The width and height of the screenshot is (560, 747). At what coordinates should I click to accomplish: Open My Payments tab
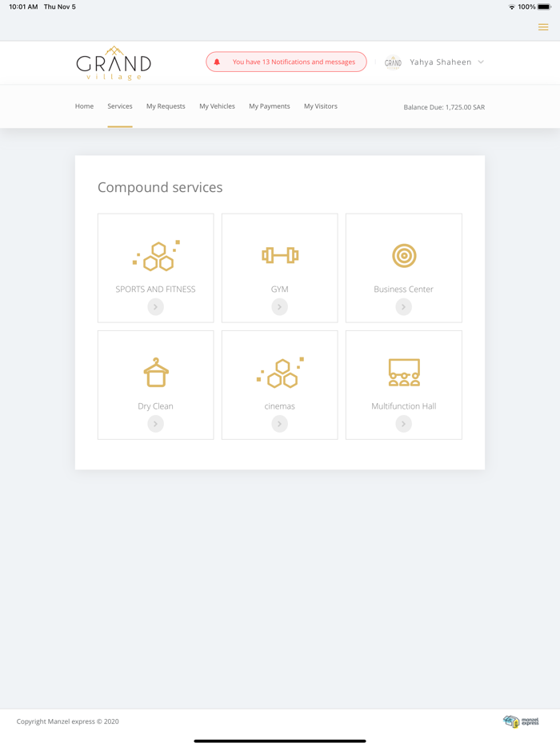coord(270,106)
